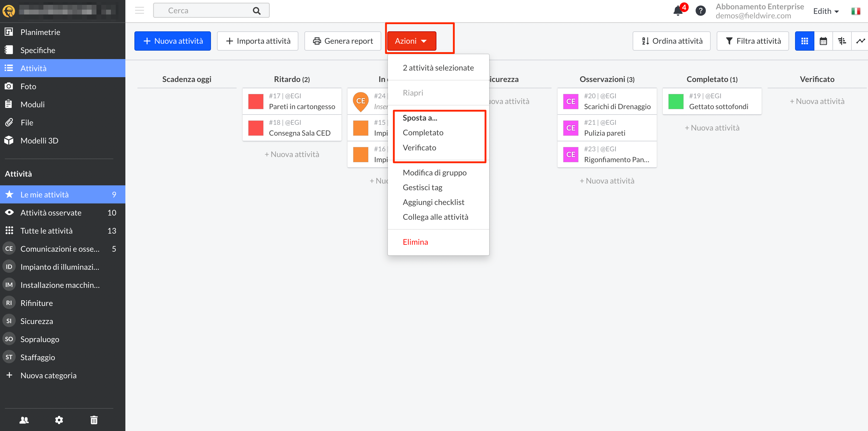The width and height of the screenshot is (868, 431).
Task: Switch to Gantt view icon
Action: coord(842,41)
